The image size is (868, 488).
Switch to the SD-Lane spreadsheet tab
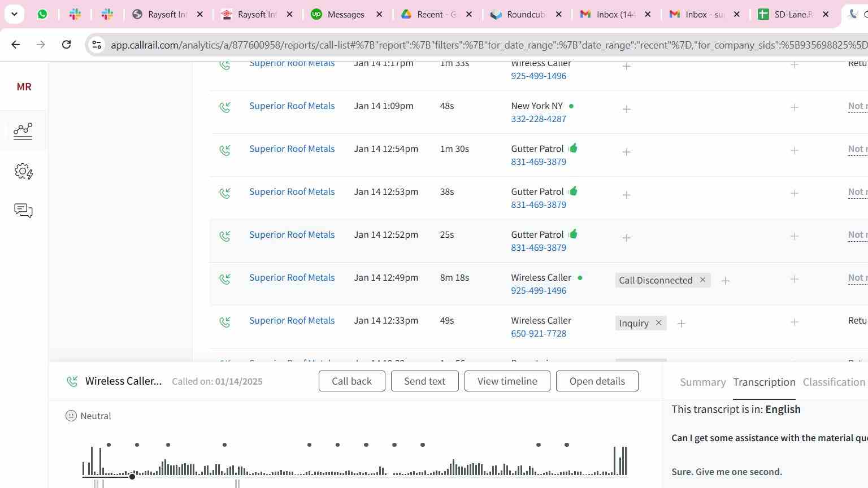(x=785, y=14)
